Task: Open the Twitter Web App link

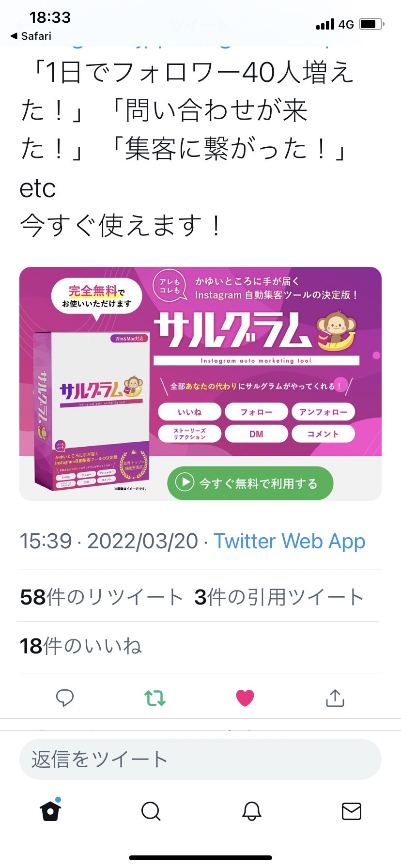Action: (x=290, y=541)
